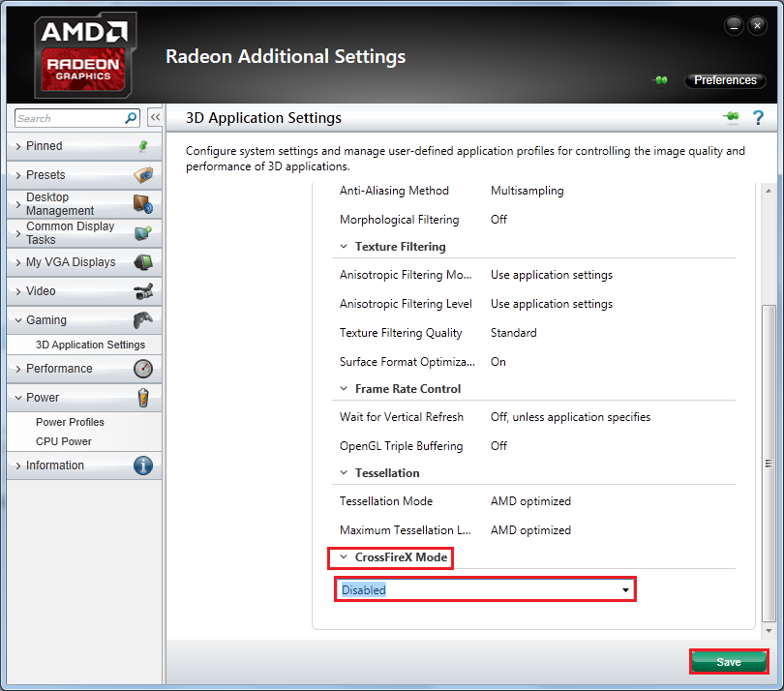Open the CrossFireX Mode Disabled dropdown
The width and height of the screenshot is (784, 691).
[x=485, y=589]
